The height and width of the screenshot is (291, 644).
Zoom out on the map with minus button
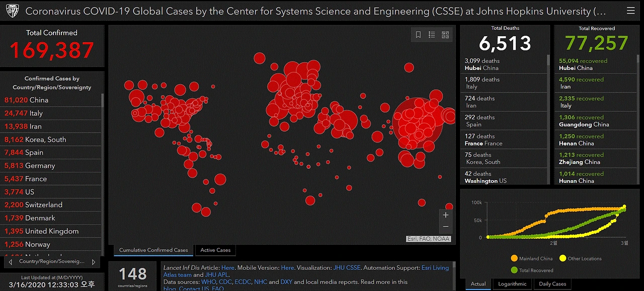click(445, 227)
